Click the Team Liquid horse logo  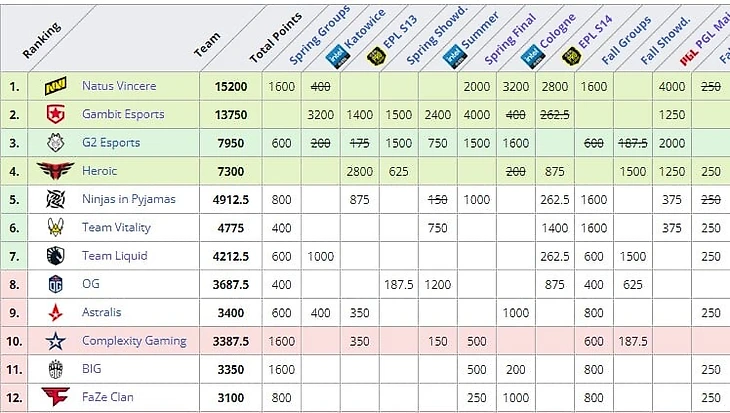[x=55, y=256]
